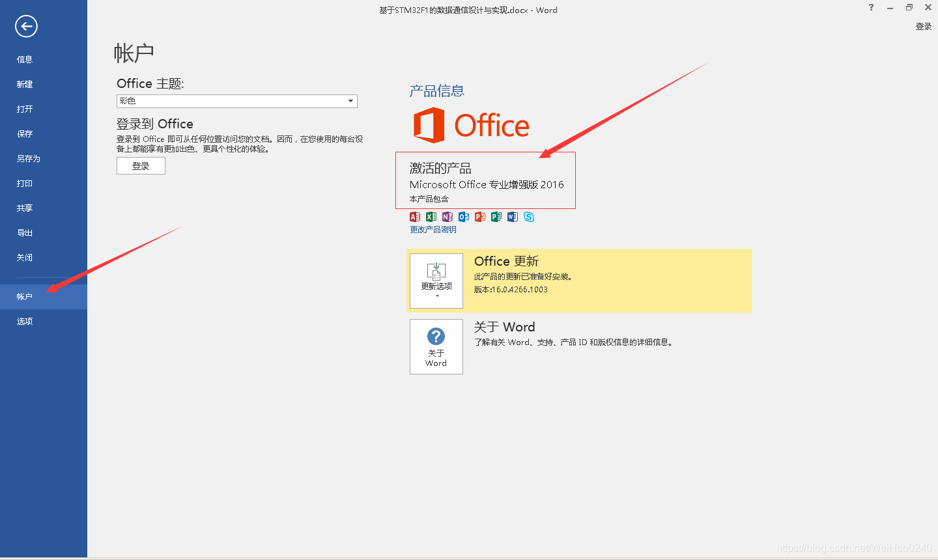Click the OneNote icon in product list
This screenshot has height=560, width=938.
[448, 217]
